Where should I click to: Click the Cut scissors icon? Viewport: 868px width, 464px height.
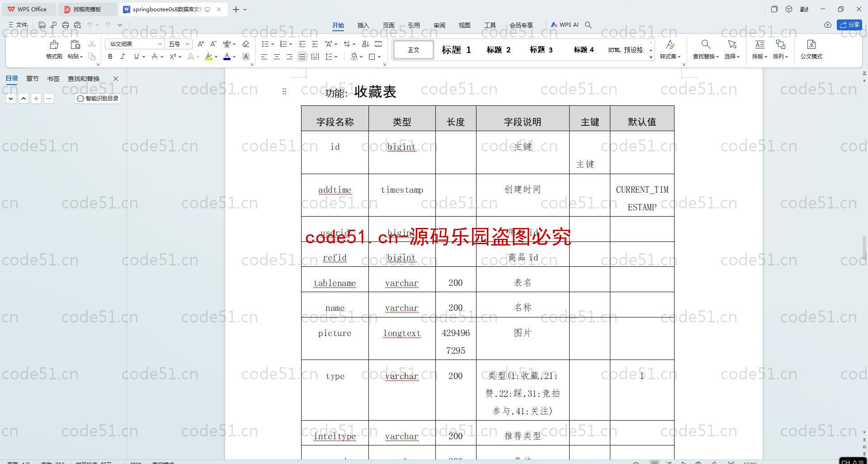click(x=92, y=44)
